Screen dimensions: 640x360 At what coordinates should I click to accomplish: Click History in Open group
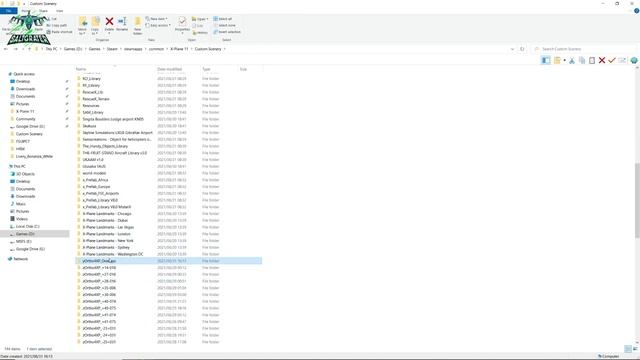(200, 32)
